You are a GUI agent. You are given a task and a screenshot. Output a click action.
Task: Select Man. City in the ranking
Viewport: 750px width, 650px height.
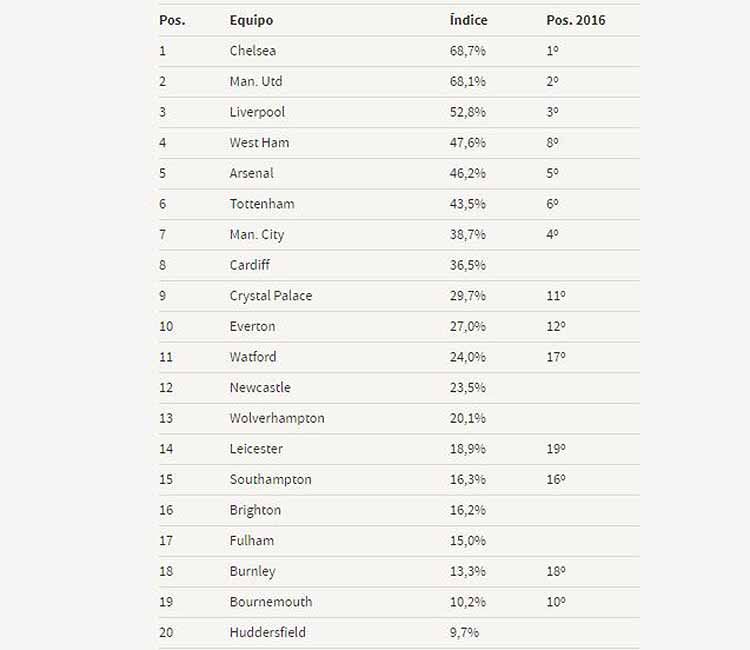(257, 235)
